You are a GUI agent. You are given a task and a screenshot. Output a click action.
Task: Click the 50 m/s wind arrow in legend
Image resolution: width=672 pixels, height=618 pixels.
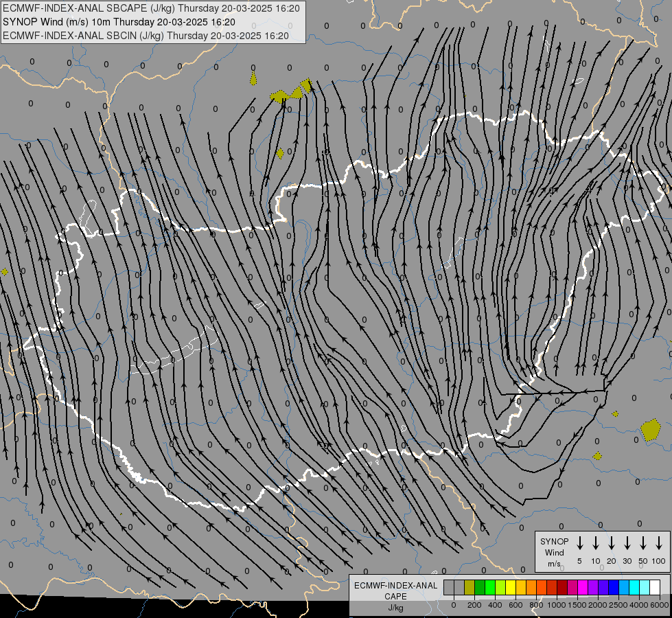coord(643,543)
